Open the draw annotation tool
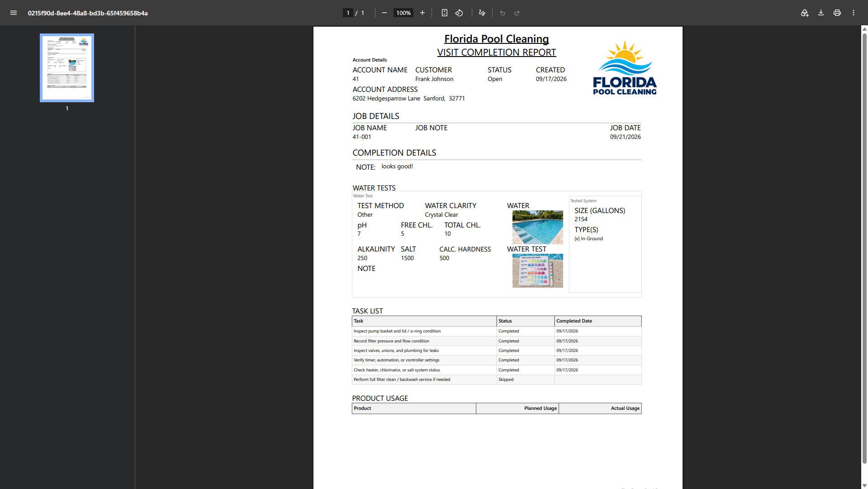Image resolution: width=868 pixels, height=489 pixels. tap(482, 13)
